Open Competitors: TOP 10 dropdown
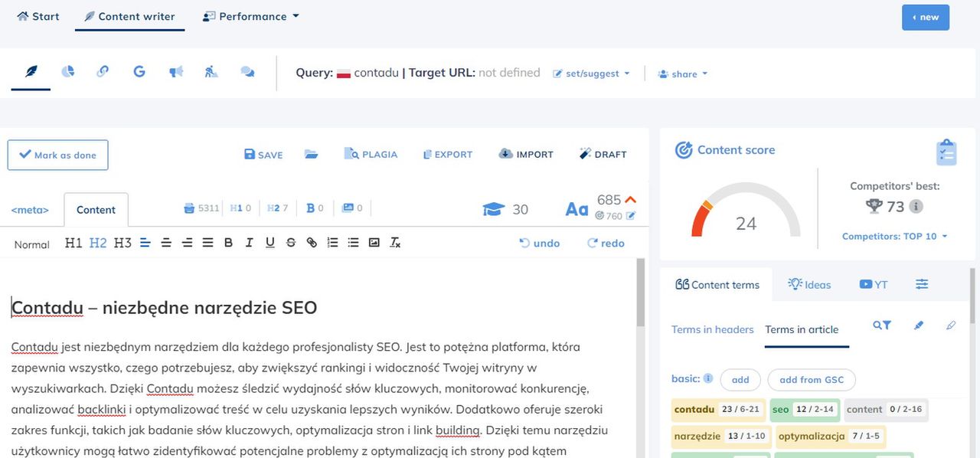The width and height of the screenshot is (980, 458). click(894, 236)
